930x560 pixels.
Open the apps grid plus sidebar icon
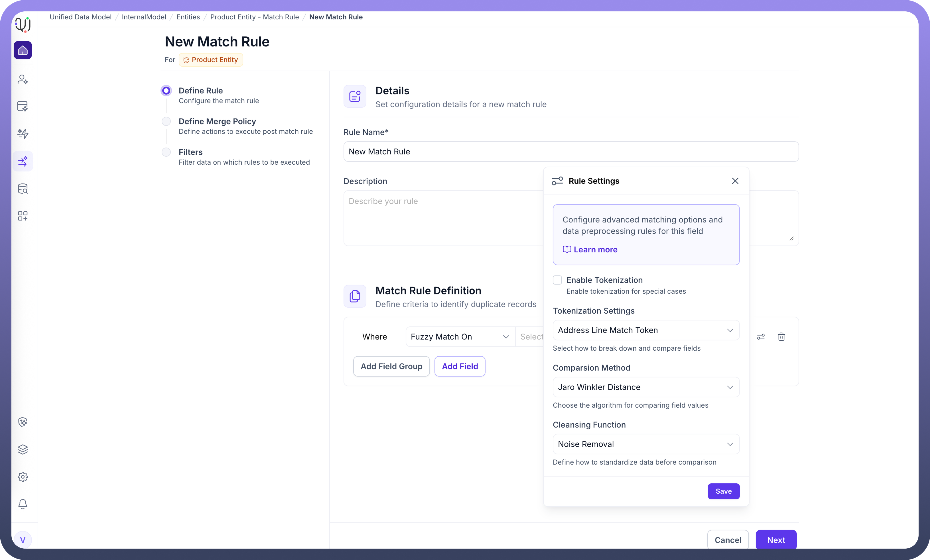point(23,216)
